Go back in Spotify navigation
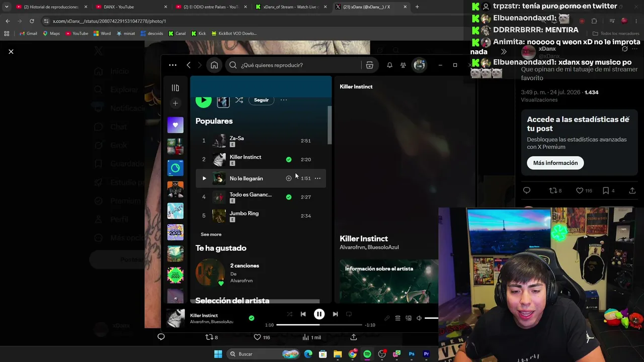 coord(189,65)
